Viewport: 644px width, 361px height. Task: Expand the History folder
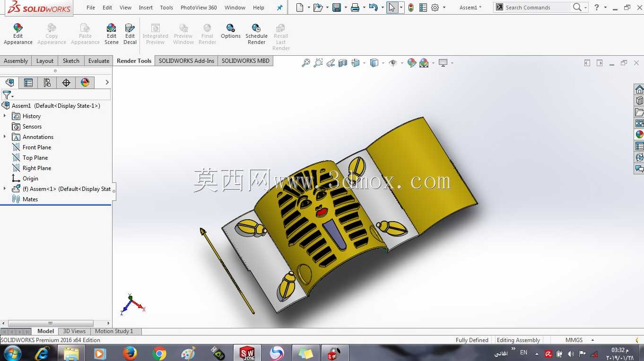click(5, 116)
